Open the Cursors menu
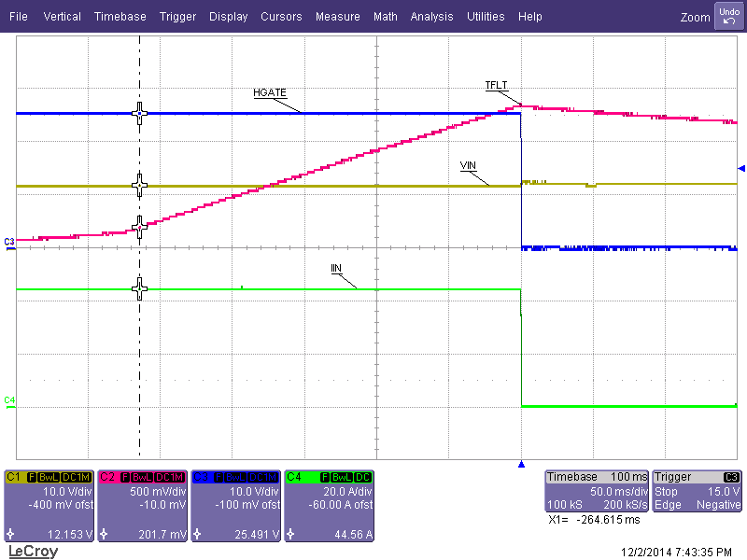Screen dimensions: 747x560 281,16
